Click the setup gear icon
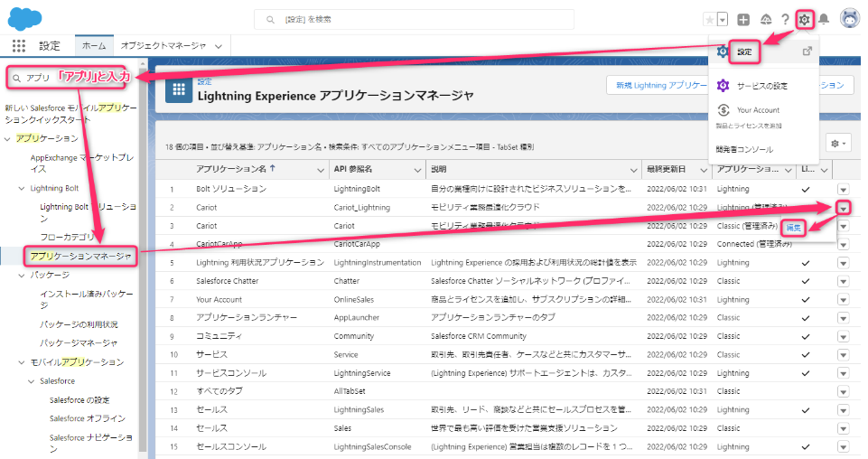 tap(804, 20)
